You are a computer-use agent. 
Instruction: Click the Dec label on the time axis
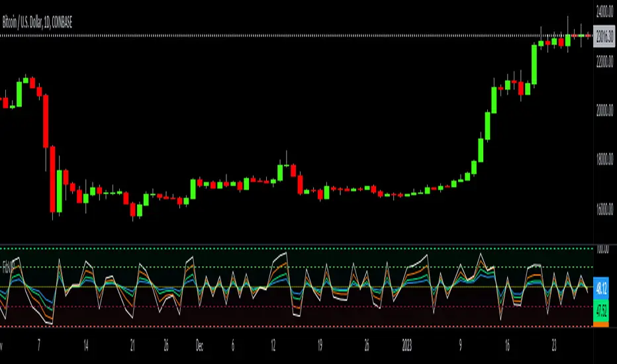[x=199, y=346]
